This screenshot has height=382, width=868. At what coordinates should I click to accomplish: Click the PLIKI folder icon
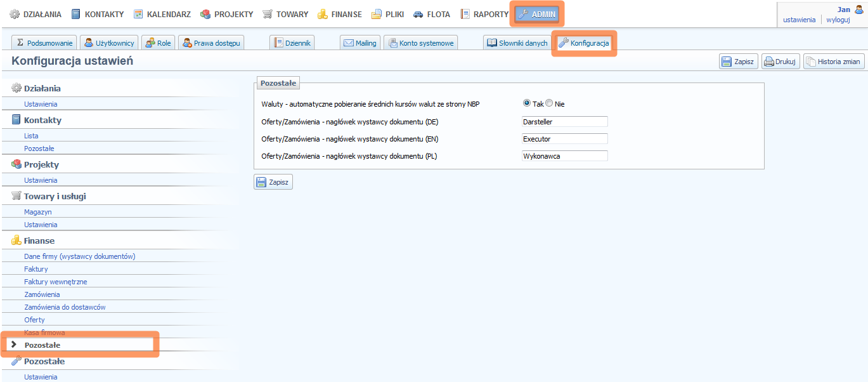tap(377, 14)
